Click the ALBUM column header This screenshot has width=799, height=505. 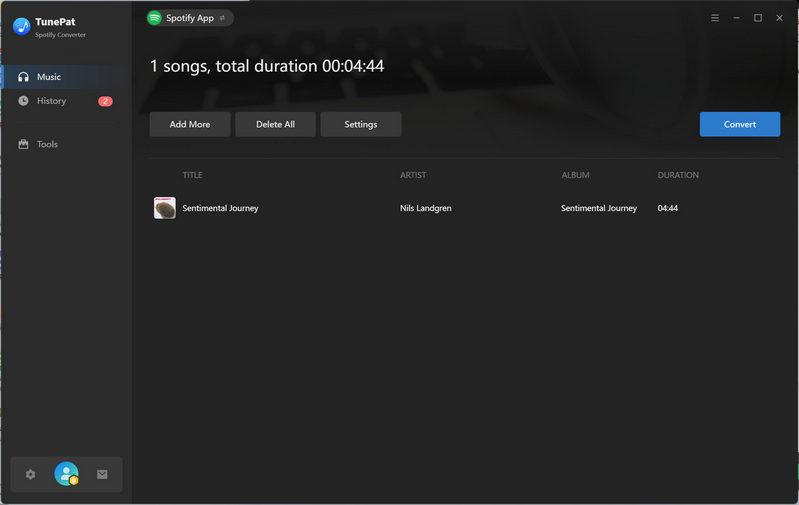click(575, 175)
